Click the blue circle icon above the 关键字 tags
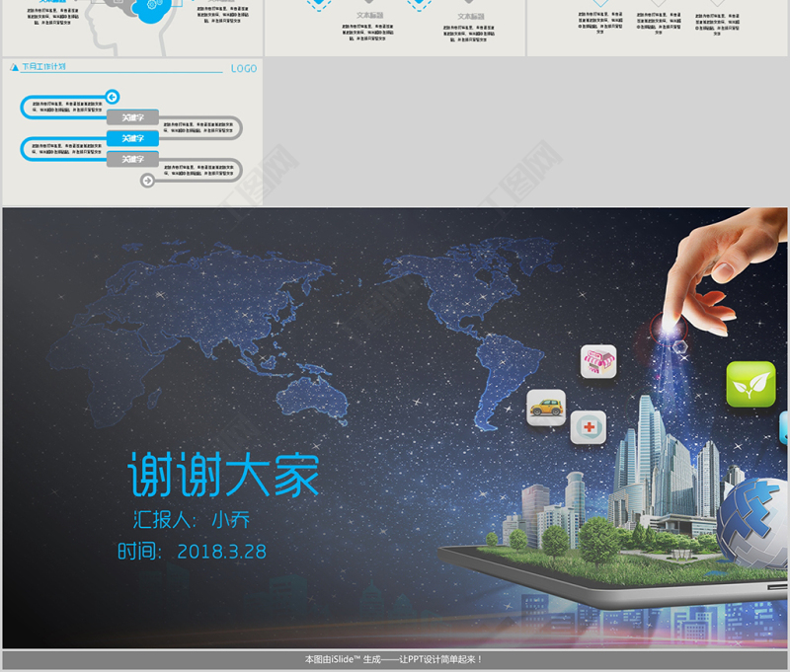This screenshot has height=672, width=790. pyautogui.click(x=112, y=97)
